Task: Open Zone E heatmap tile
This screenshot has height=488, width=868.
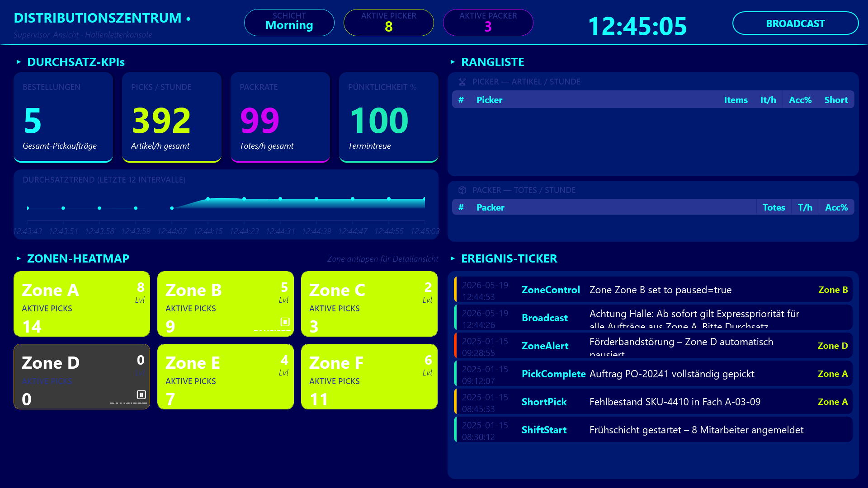Action: (x=226, y=376)
